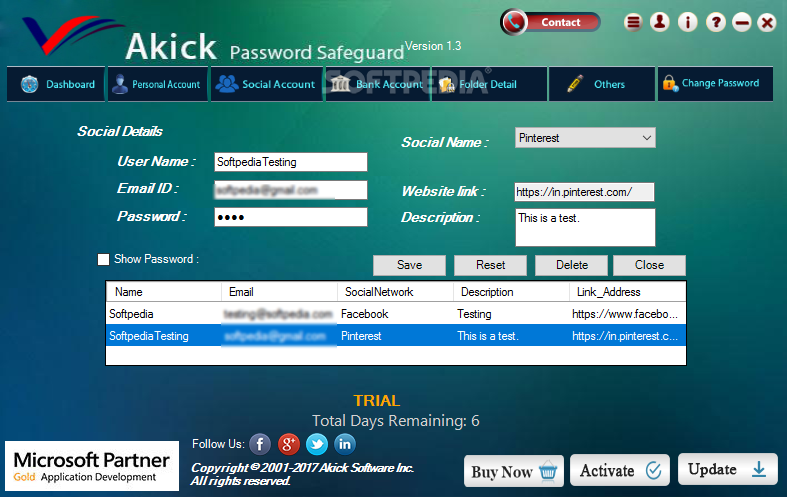Click the Akick logo
This screenshot has height=497, width=787.
point(73,35)
